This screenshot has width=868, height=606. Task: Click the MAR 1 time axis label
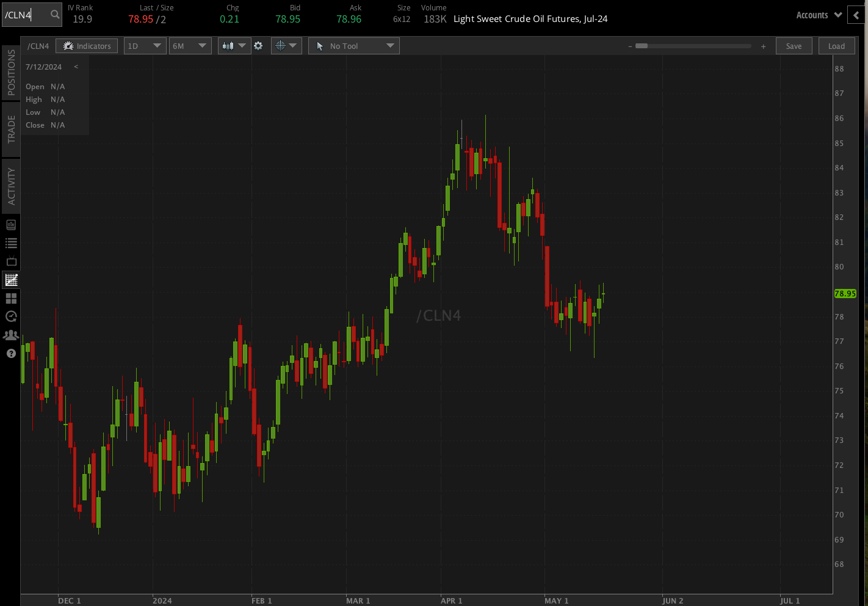(x=358, y=601)
